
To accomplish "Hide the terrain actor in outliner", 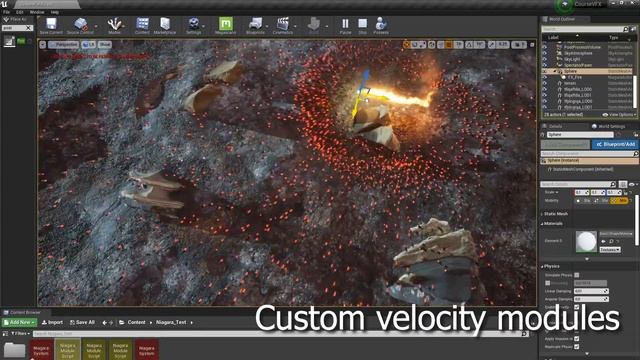I will 544,83.
